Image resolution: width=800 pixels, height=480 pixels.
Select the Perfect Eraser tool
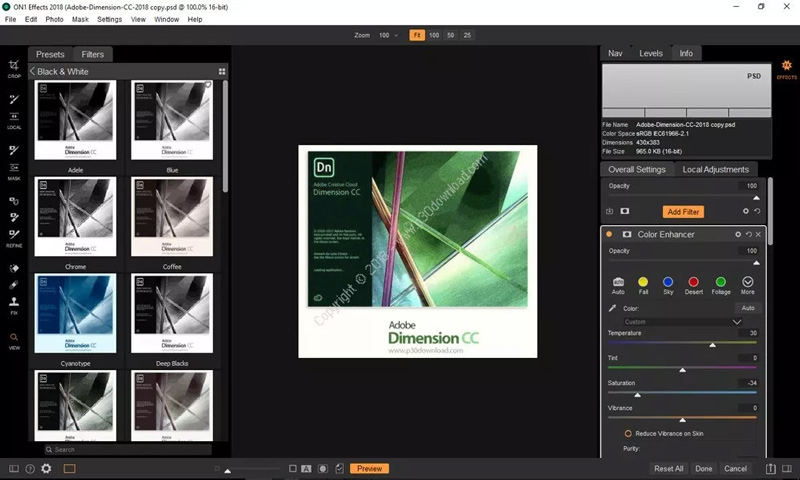(x=14, y=268)
